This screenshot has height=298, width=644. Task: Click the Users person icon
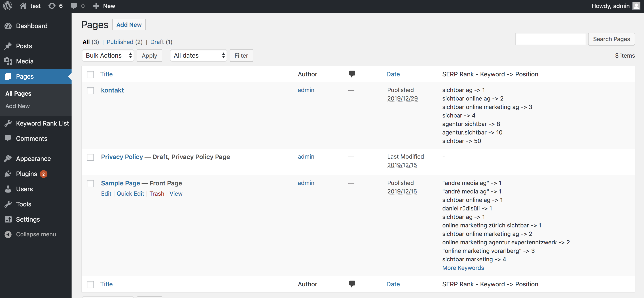8,189
